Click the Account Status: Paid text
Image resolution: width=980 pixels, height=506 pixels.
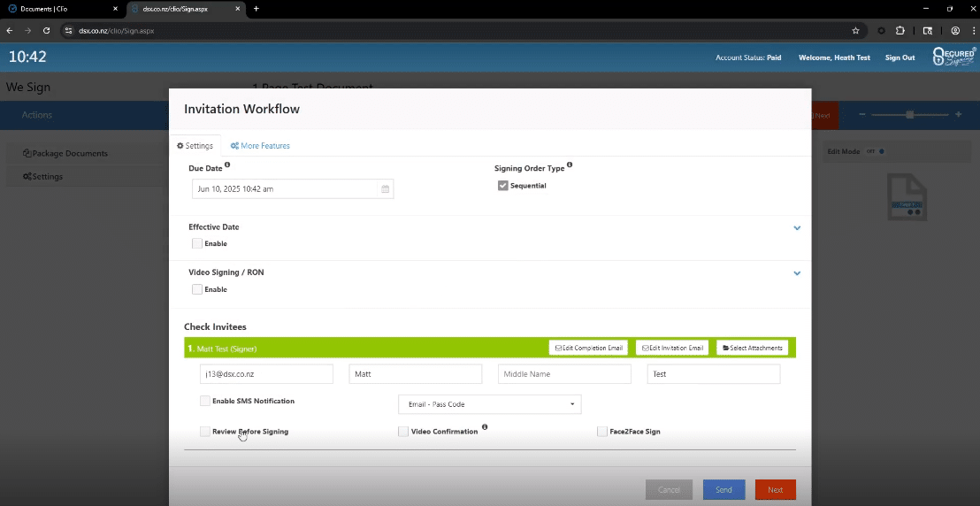(x=748, y=57)
